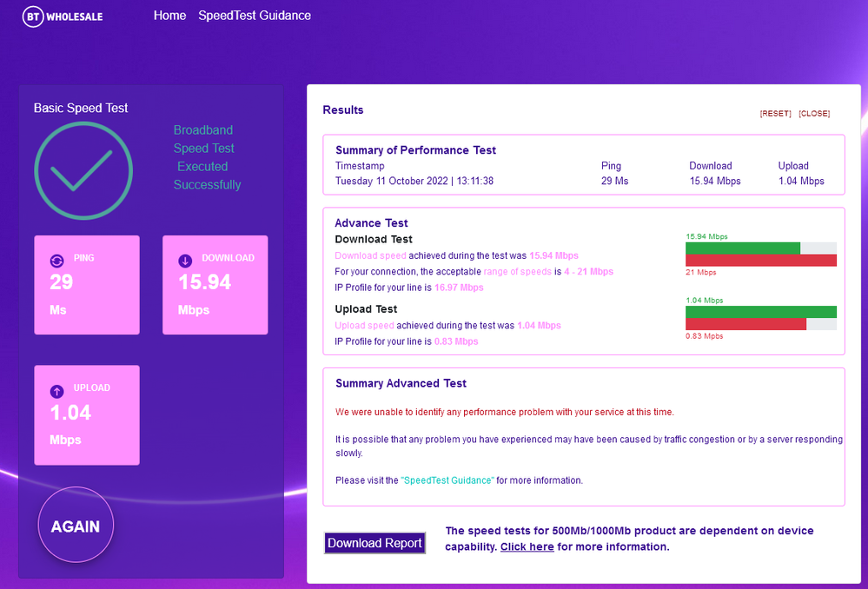Click the down-arrow icon in the DOWNLOAD tile
Screen dimensions: 868x589
185,260
